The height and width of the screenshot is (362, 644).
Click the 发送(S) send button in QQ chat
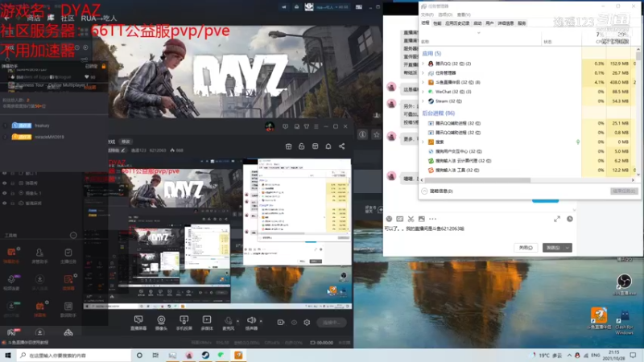(x=553, y=248)
